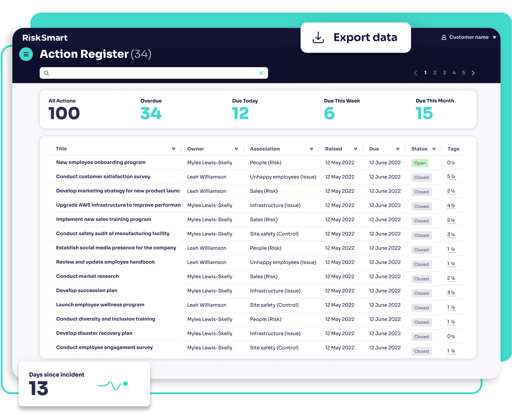
Task: Filter by the Overdue 34 summary
Action: [151, 113]
